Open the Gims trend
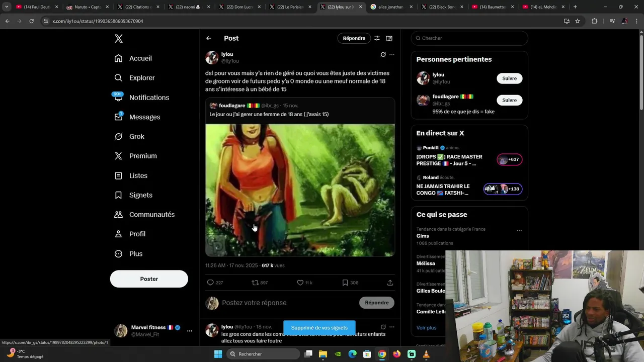The width and height of the screenshot is (644, 362). pyautogui.click(x=423, y=236)
